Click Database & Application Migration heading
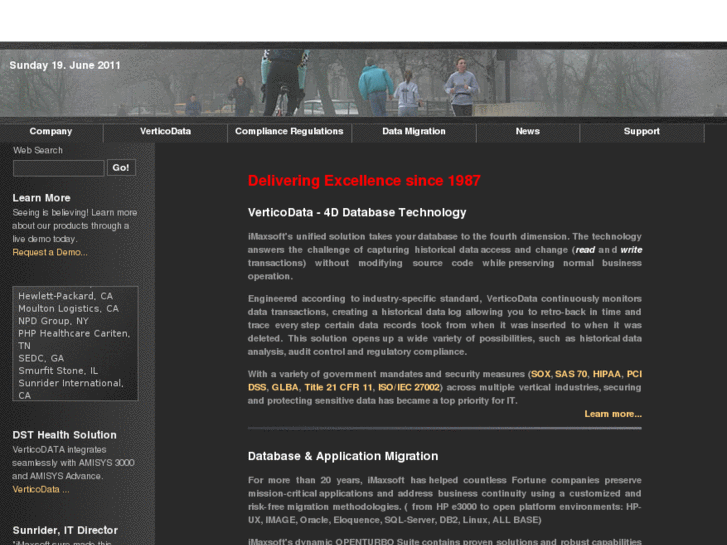This screenshot has height=545, width=727. point(343,456)
